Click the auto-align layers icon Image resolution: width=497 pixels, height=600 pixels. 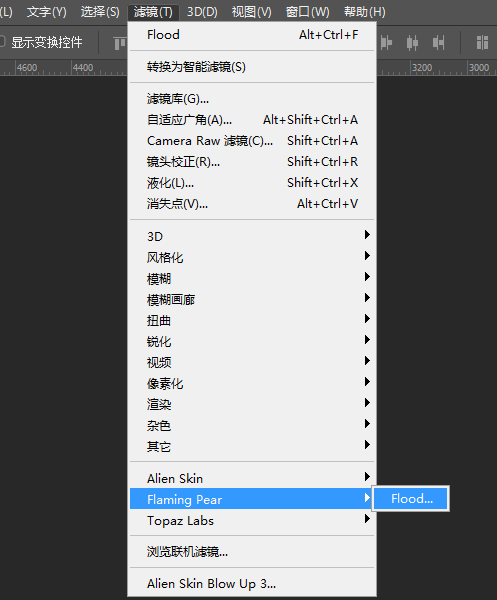(x=482, y=42)
